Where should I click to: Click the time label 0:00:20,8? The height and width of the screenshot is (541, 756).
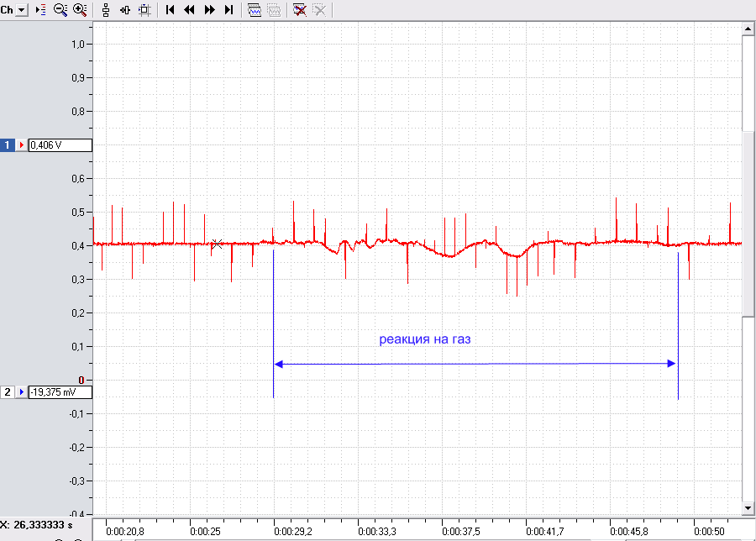[x=125, y=532]
